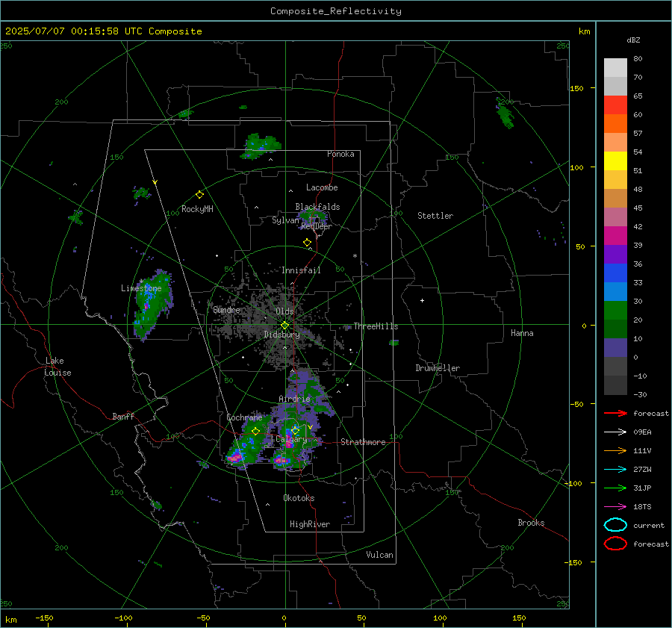Select the orange 111V arrow symbol
This screenshot has height=628, width=672.
pyautogui.click(x=615, y=450)
